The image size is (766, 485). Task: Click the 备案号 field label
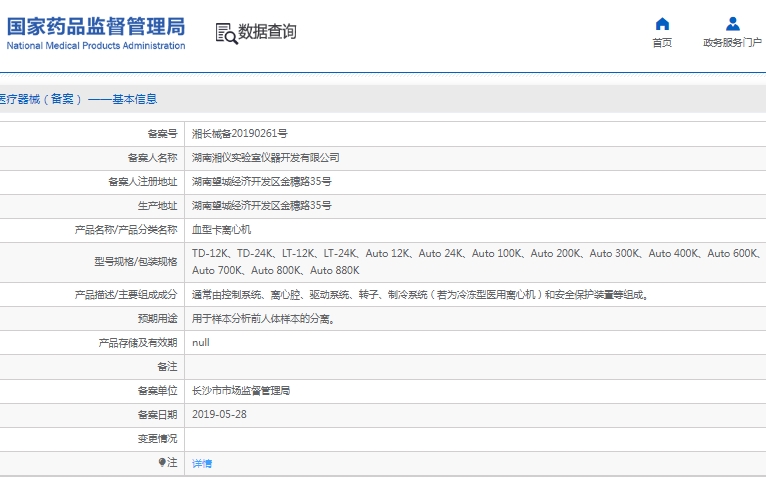click(162, 134)
